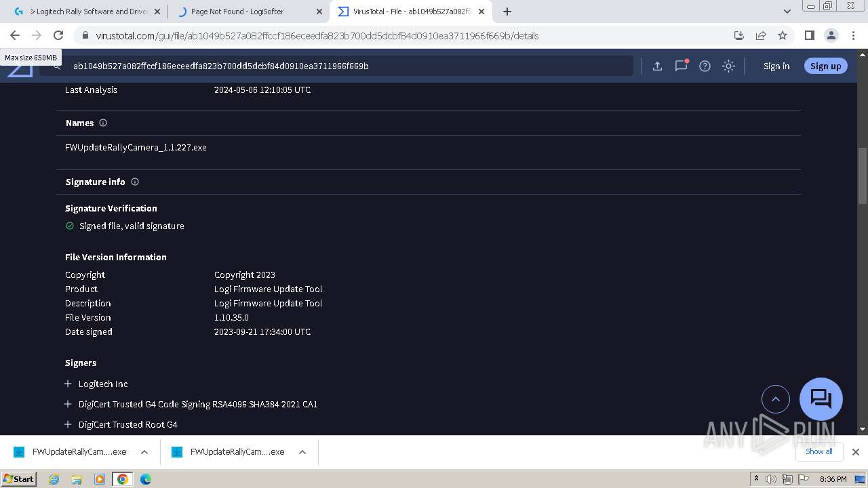Click the Sign in link
Image resolution: width=868 pixels, height=488 pixels.
pos(776,66)
